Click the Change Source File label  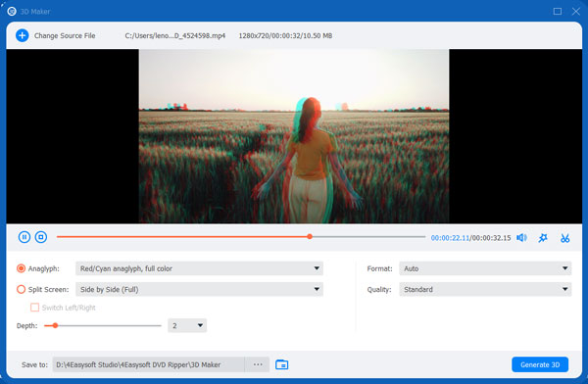pos(65,35)
